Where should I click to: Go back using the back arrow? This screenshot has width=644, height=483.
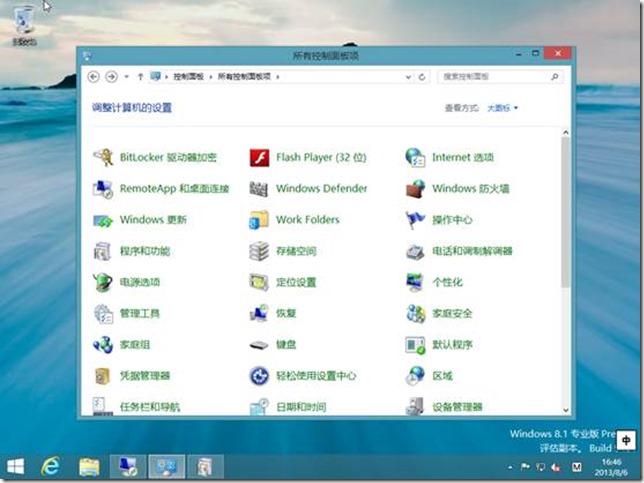click(94, 77)
